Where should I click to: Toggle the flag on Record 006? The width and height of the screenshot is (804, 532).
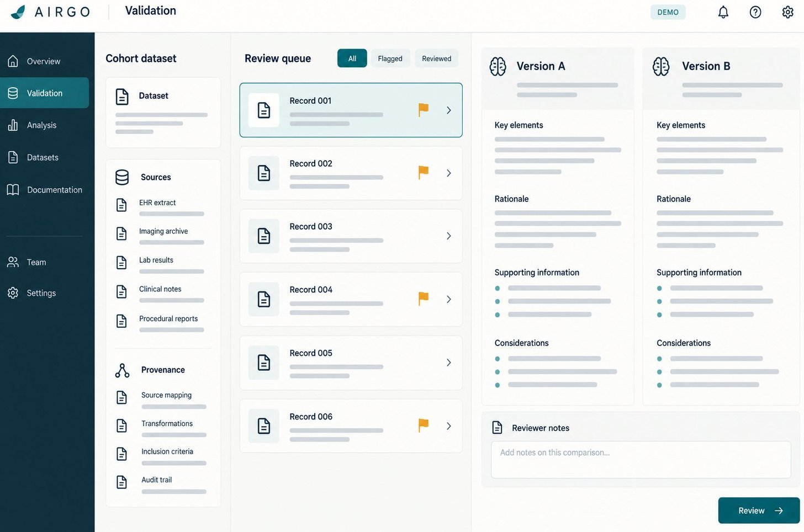tap(424, 425)
